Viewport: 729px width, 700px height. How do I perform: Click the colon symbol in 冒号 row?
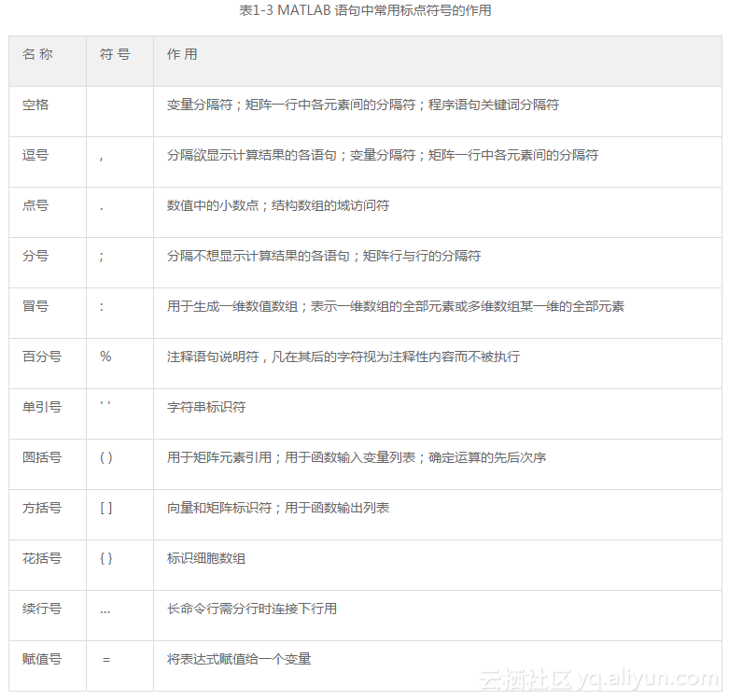click(x=102, y=307)
